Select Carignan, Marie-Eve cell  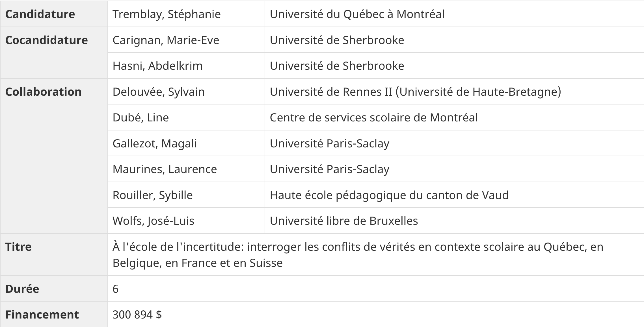166,40
